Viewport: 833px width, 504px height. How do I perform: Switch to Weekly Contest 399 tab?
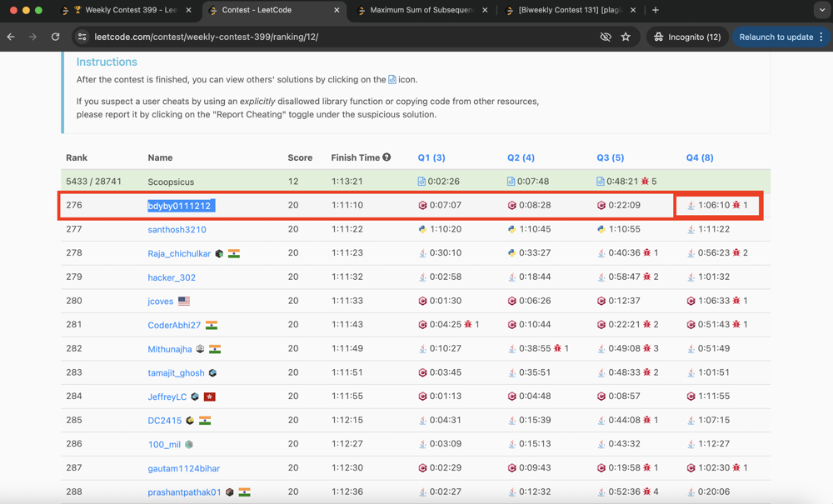coord(132,10)
